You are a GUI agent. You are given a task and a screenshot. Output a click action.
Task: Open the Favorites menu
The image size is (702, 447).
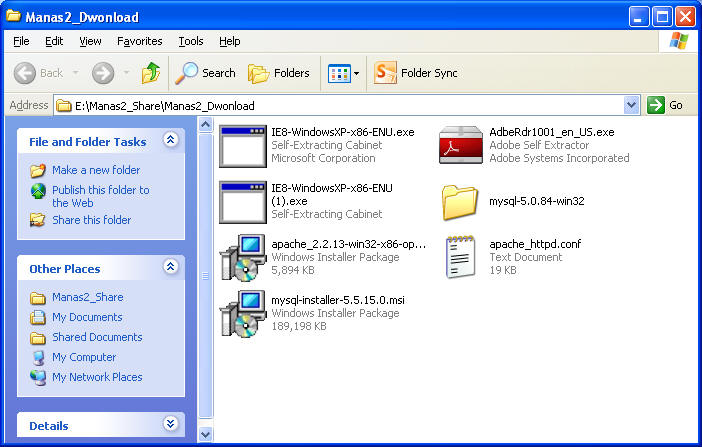[x=140, y=41]
